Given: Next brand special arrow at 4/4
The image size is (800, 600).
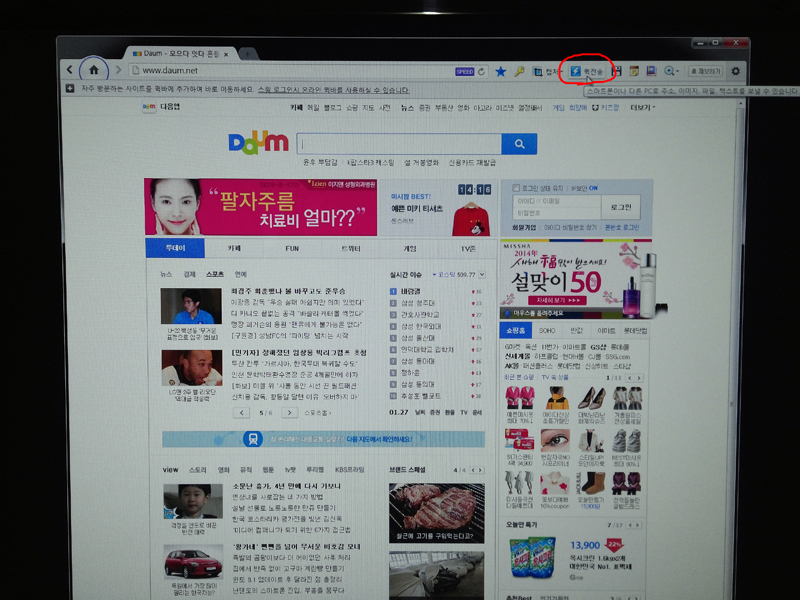Looking at the screenshot, I should (480, 470).
